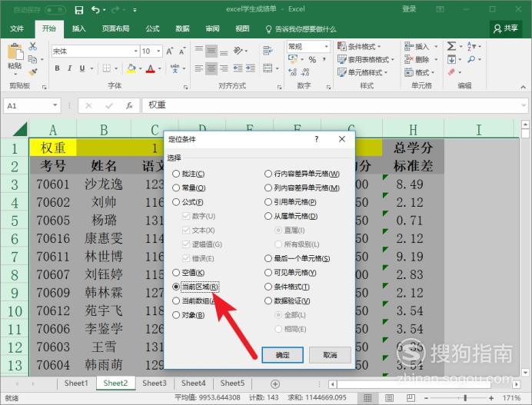Click the Format Painter brush icon
Viewport: 532px width, 405px height.
[33, 71]
